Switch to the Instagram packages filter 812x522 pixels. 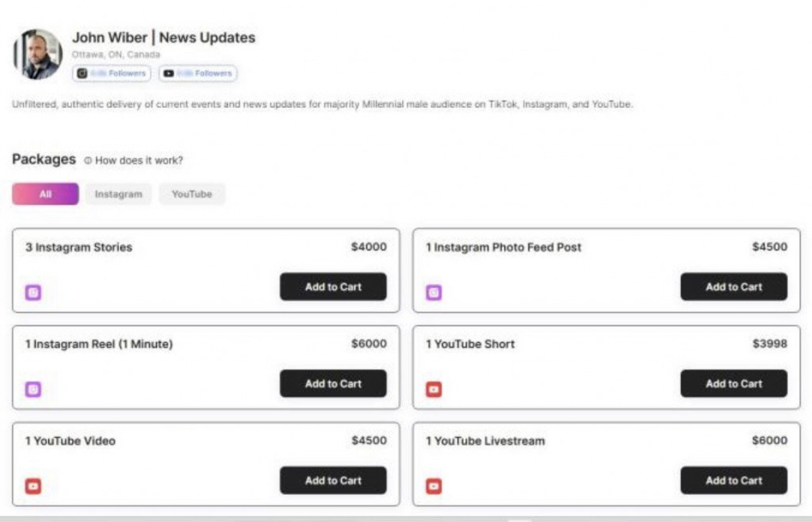118,194
